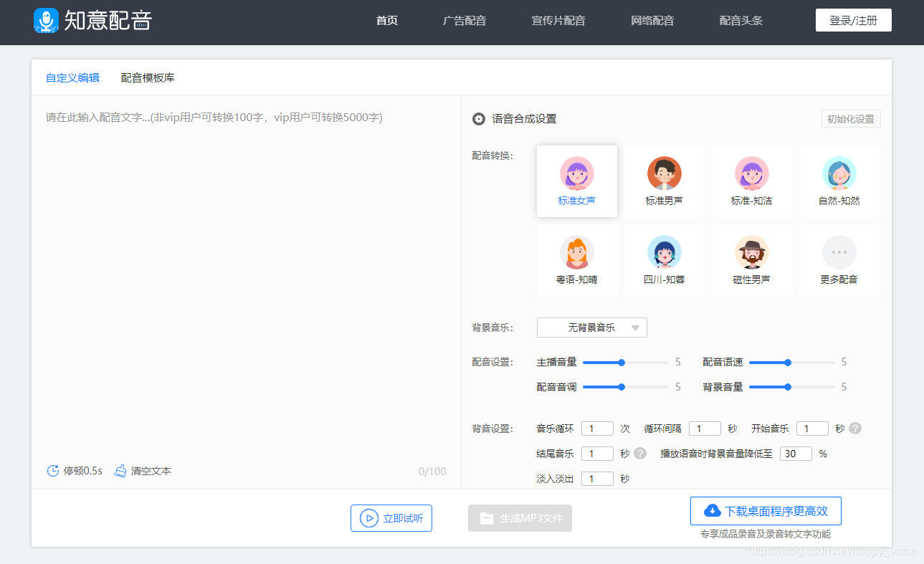Open the help tooltip beside 开始音乐
The width and height of the screenshot is (924, 564).
tap(854, 428)
